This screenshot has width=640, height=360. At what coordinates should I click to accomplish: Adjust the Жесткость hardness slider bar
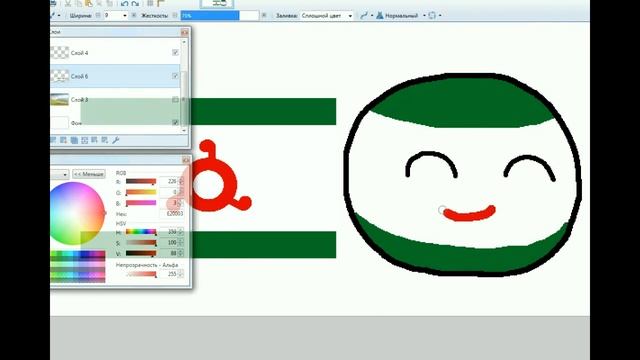click(x=220, y=16)
